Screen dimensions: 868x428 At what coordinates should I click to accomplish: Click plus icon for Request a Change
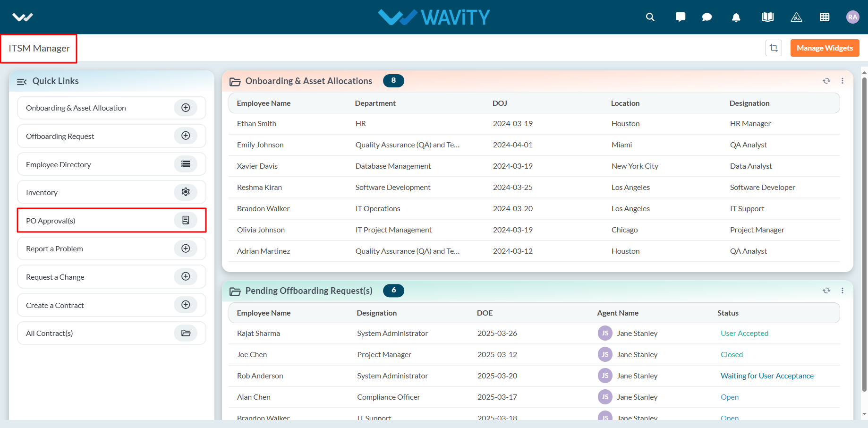(186, 276)
